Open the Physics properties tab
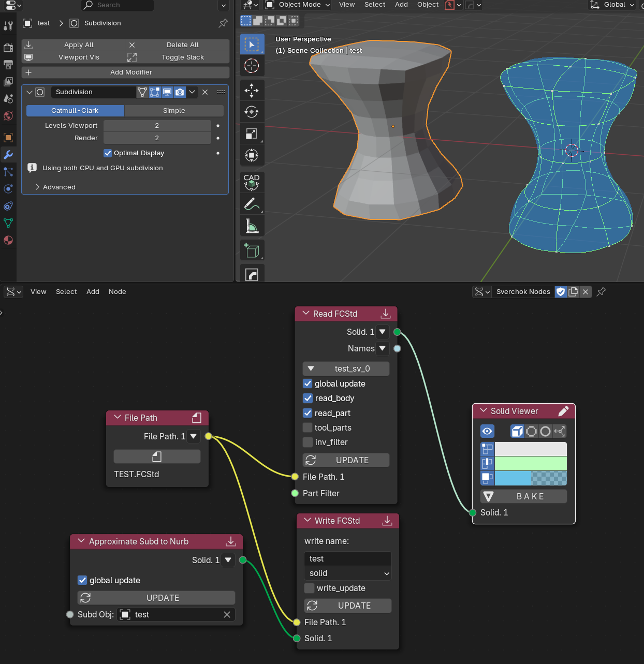This screenshot has height=664, width=644. (x=8, y=189)
